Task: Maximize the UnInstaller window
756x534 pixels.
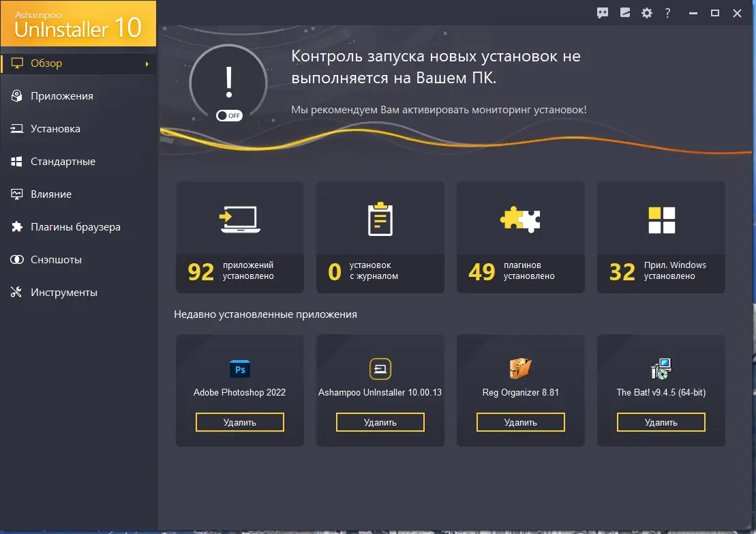Action: (x=715, y=14)
